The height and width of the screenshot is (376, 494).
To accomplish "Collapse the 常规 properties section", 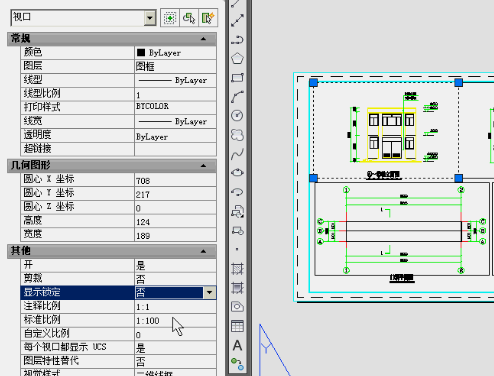I will (x=203, y=39).
